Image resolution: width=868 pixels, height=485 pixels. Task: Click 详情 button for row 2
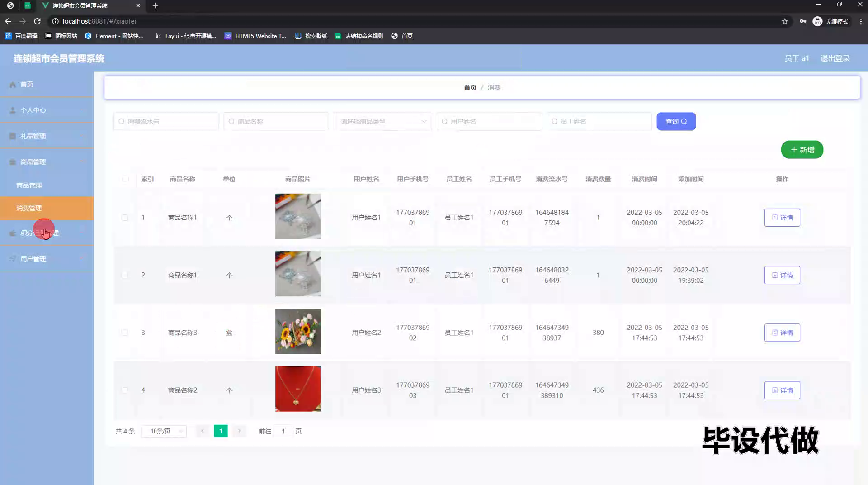[782, 275]
